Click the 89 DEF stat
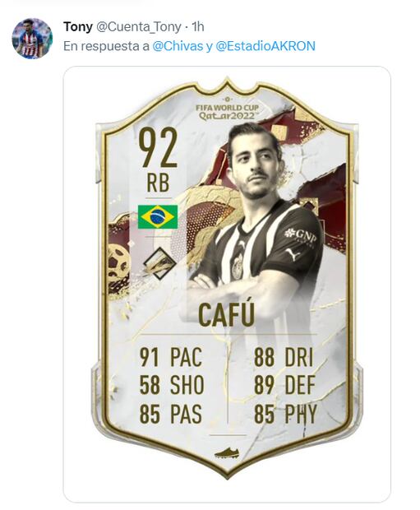The image size is (420, 510). click(x=284, y=386)
